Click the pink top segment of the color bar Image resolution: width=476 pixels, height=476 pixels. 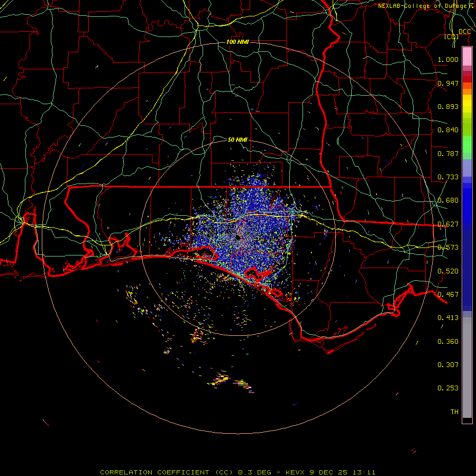click(x=467, y=56)
